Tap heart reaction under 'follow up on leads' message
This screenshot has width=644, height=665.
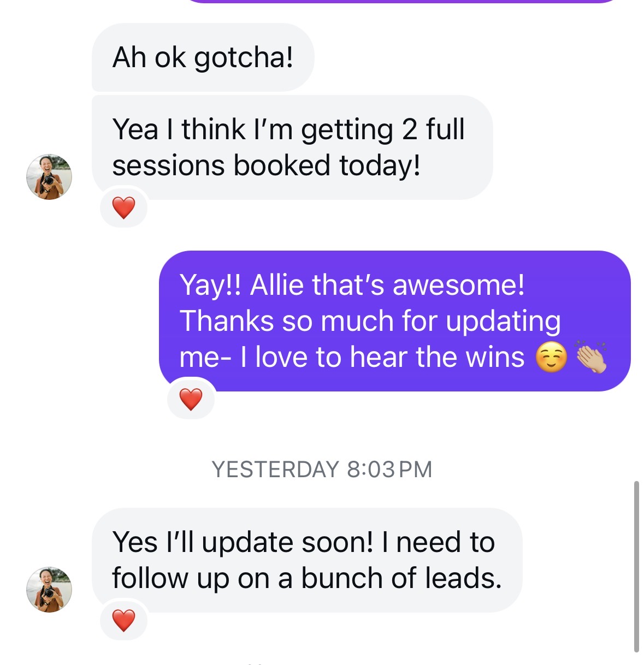pyautogui.click(x=123, y=620)
